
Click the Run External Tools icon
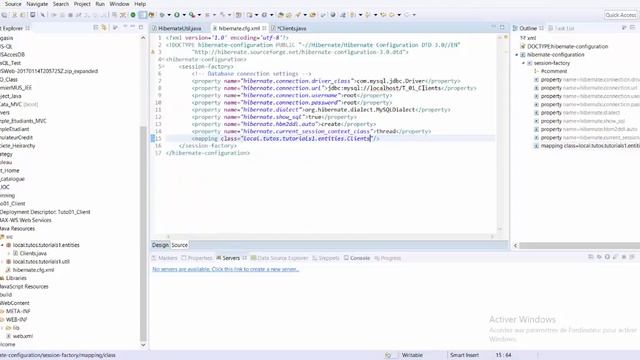point(192,15)
